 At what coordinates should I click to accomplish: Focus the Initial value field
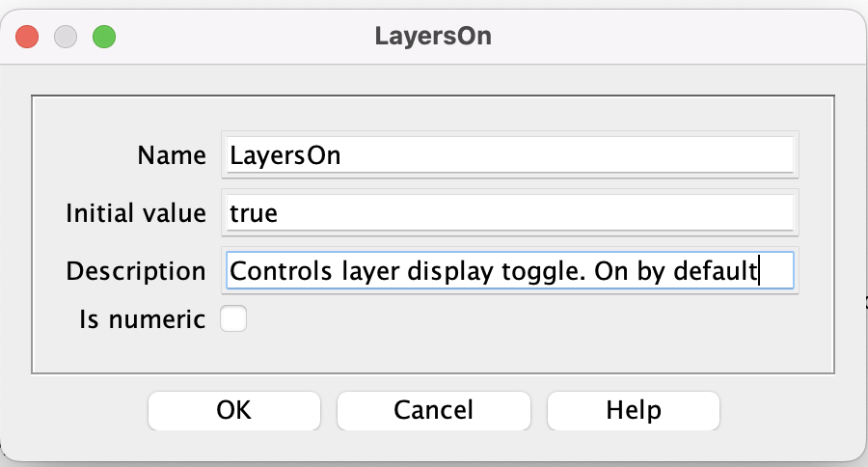pyautogui.click(x=510, y=212)
